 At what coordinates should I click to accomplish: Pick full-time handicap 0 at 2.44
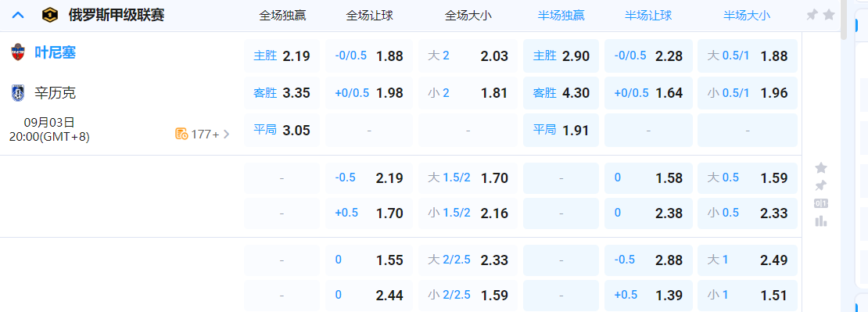point(369,296)
